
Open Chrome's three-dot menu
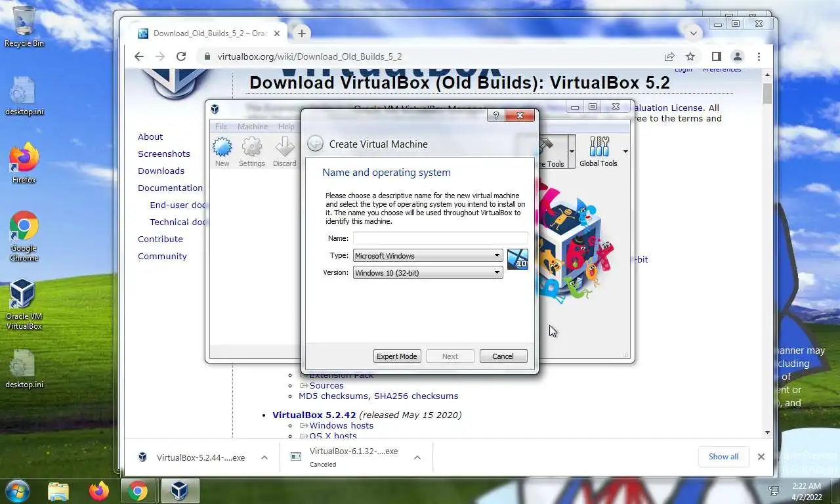759,56
